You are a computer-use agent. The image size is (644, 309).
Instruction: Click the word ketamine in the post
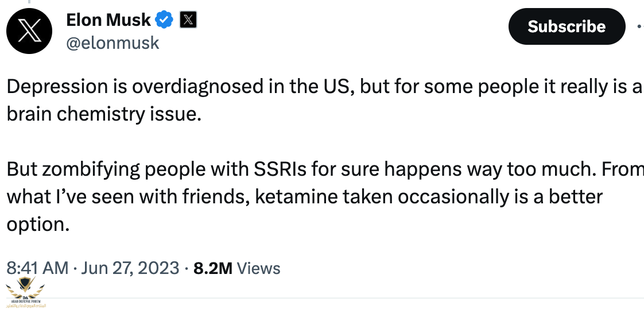point(296,196)
